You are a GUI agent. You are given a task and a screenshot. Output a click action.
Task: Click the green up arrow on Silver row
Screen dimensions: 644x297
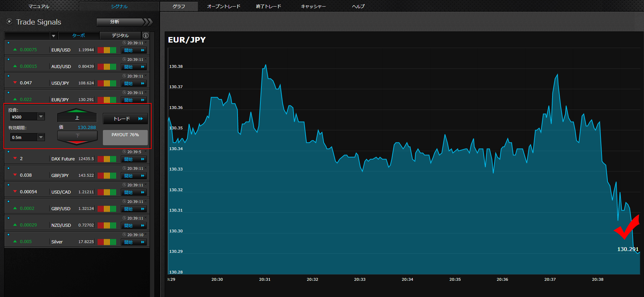[x=15, y=241]
